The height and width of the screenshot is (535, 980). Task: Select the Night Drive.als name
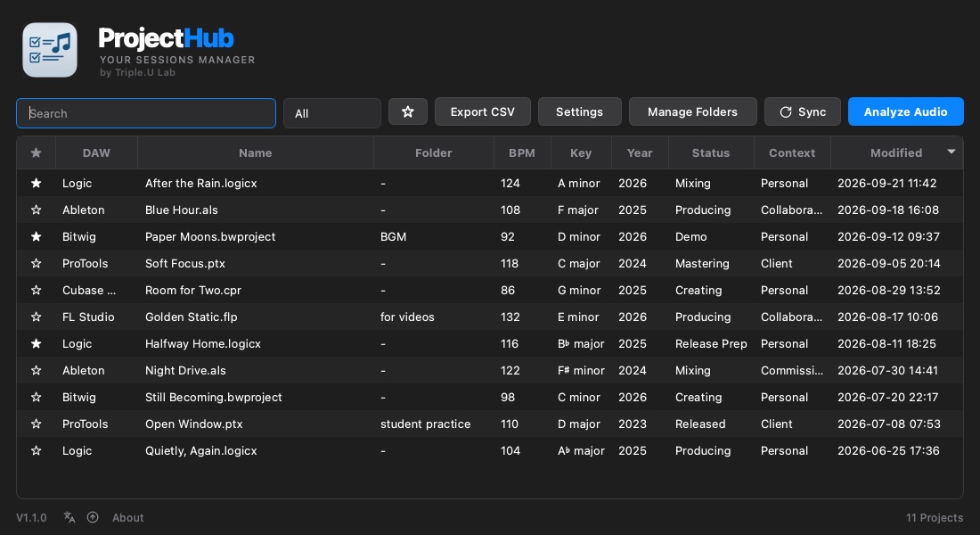point(185,370)
